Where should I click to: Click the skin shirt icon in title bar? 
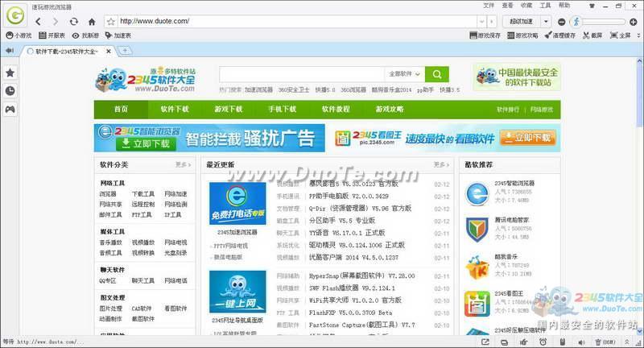[x=592, y=6]
